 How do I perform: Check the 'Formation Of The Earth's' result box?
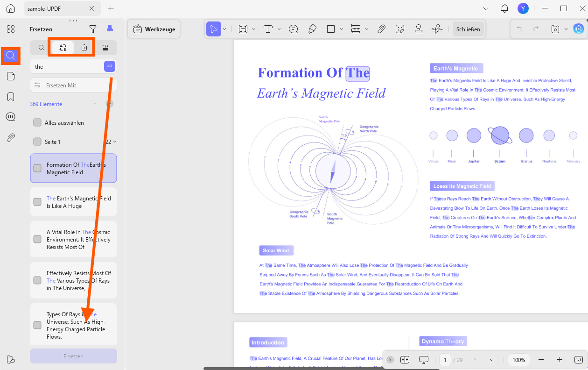coord(37,168)
